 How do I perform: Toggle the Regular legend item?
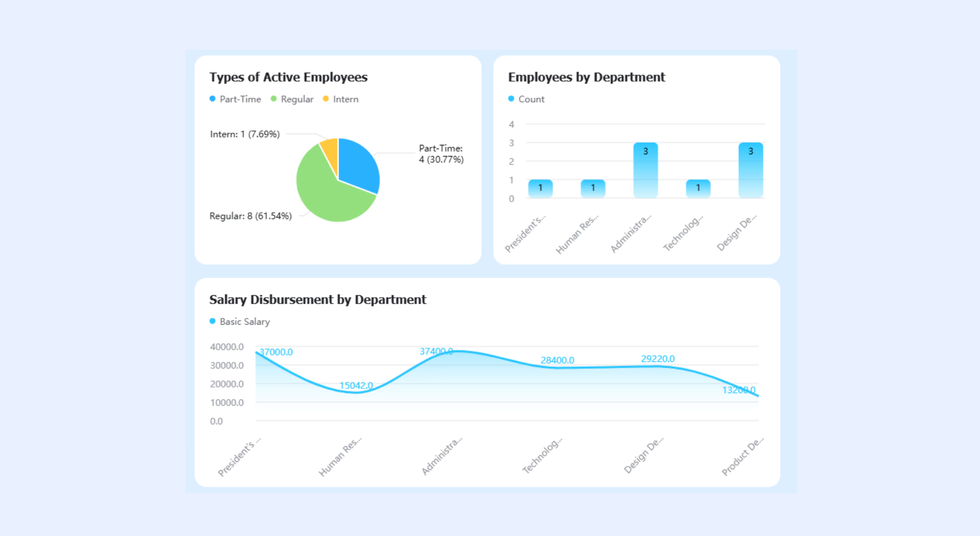tap(292, 99)
